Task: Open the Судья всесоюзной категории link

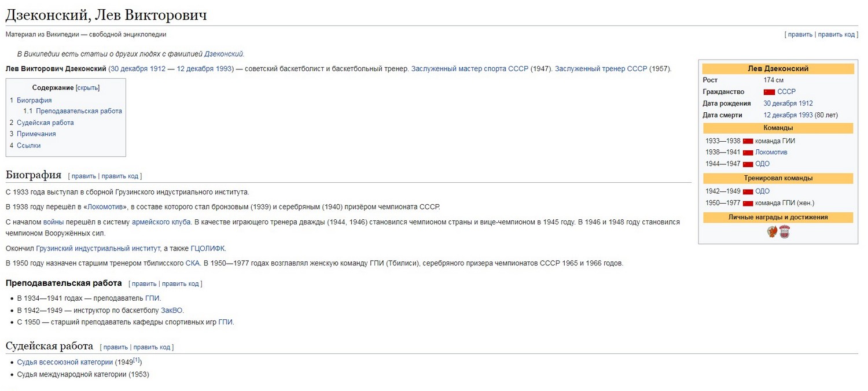Action: 65,363
